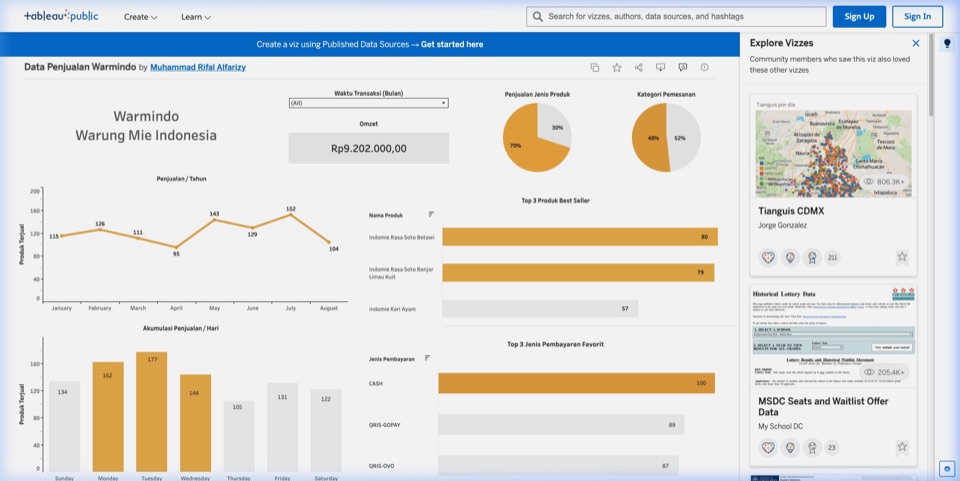Open author Muhammad Rifal Alfarizy profile

click(198, 67)
